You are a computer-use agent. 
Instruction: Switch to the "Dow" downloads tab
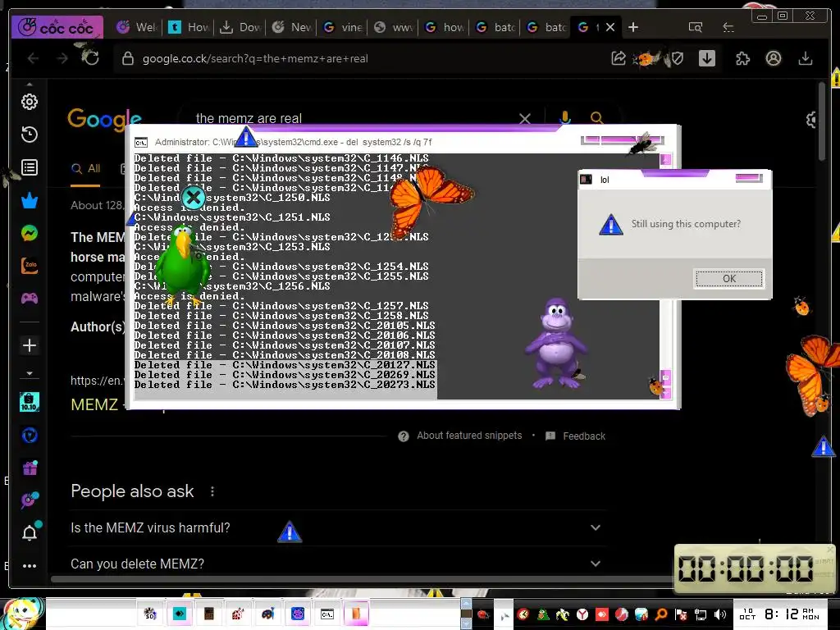pyautogui.click(x=240, y=27)
